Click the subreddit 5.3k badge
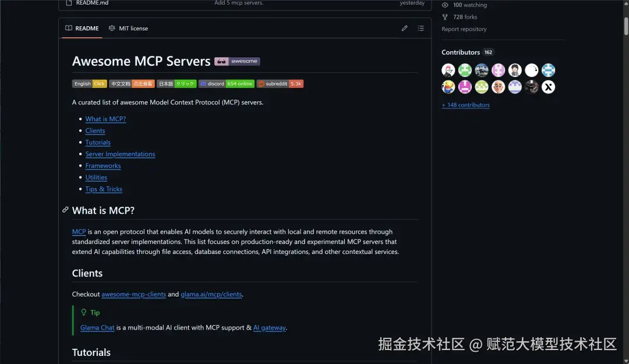This screenshot has height=364, width=629. pyautogui.click(x=280, y=84)
